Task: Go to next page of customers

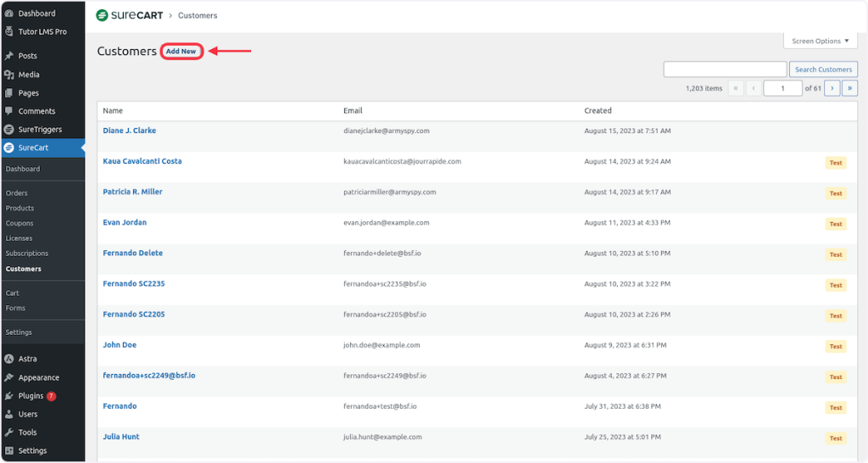Action: pyautogui.click(x=832, y=88)
